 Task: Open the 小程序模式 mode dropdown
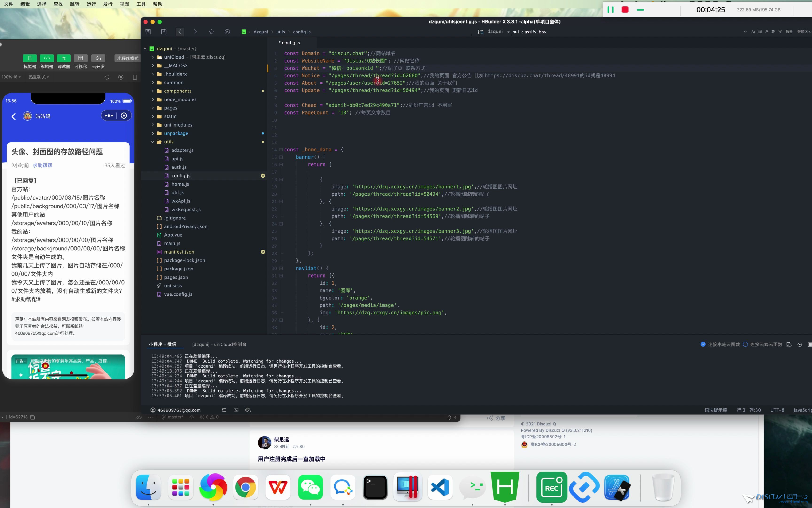coord(128,59)
